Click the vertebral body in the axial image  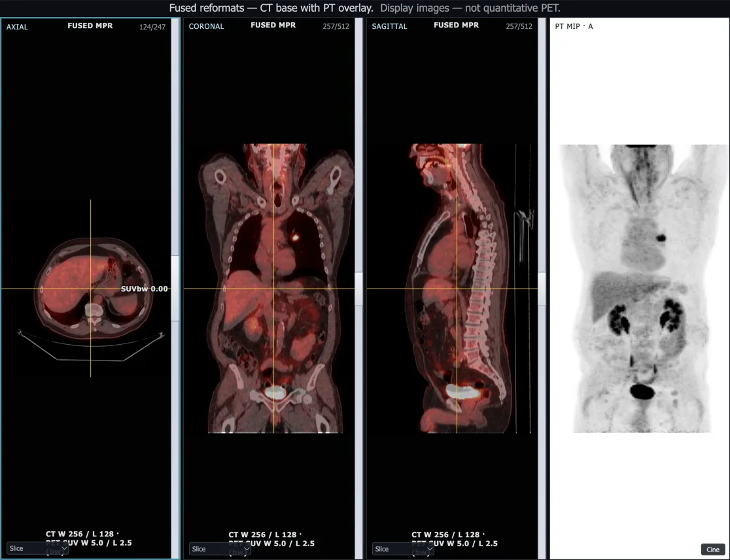tap(94, 309)
